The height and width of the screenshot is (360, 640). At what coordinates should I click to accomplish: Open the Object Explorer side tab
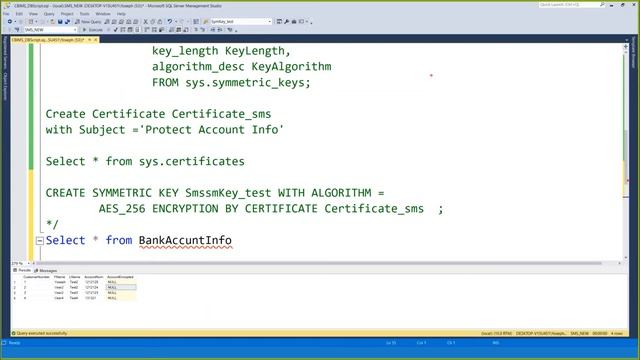pyautogui.click(x=5, y=87)
